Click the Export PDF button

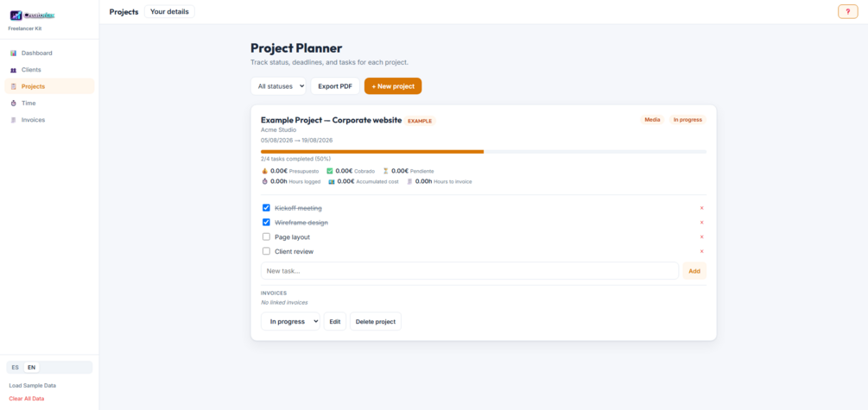tap(335, 86)
